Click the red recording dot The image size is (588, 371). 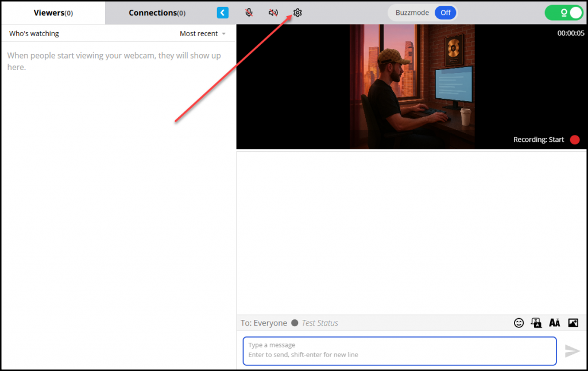(575, 140)
